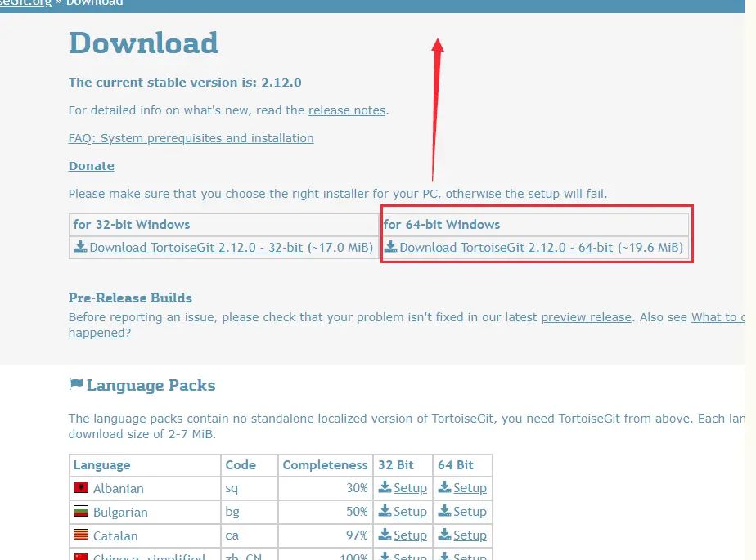Click the Bulgarian flag icon
Viewport: 756px width, 560px height.
[80, 512]
